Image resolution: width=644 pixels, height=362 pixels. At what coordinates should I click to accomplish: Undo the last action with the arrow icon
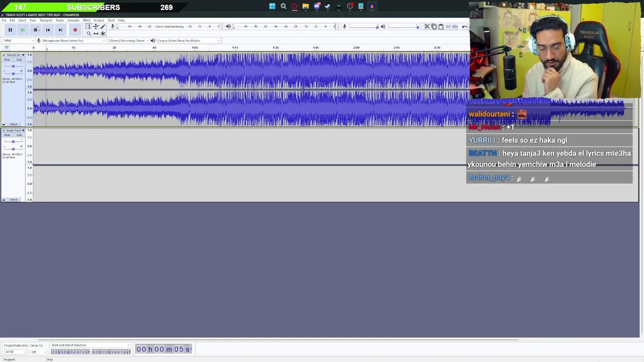(464, 27)
